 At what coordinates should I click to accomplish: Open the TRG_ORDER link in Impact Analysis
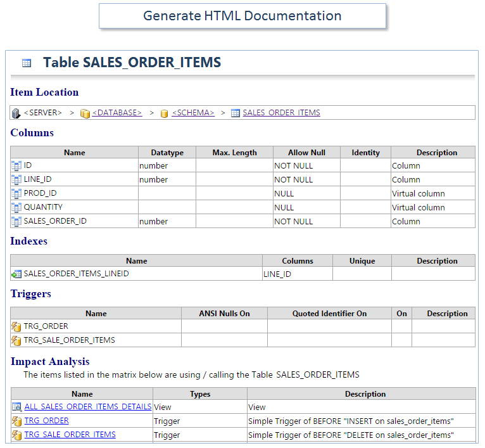(46, 421)
